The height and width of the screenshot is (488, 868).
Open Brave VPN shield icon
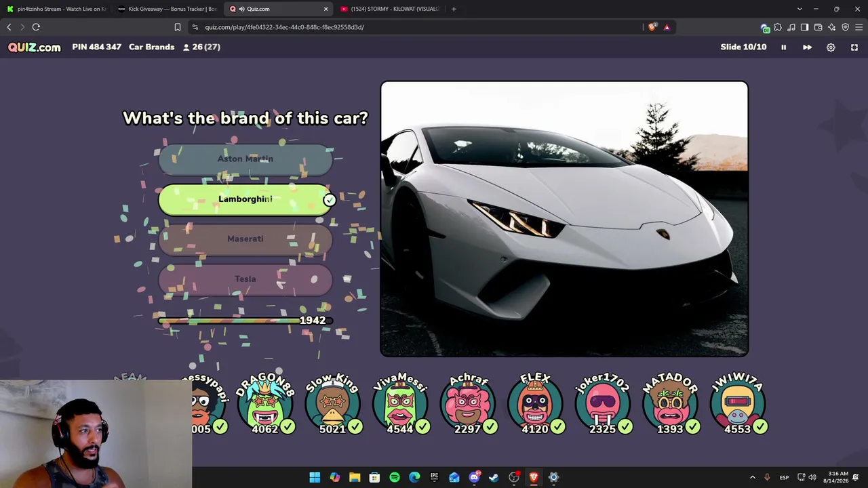coord(845,27)
